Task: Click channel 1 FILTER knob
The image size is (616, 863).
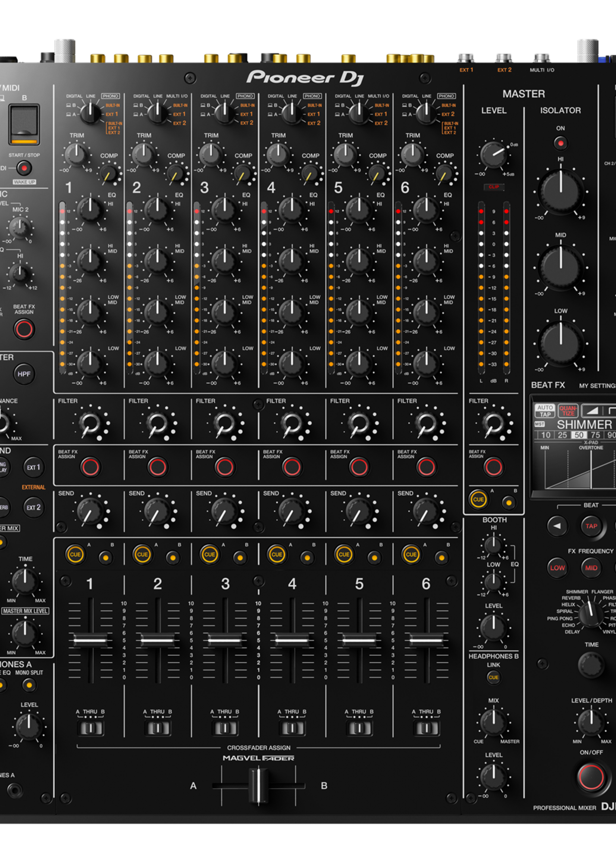Action: point(90,423)
